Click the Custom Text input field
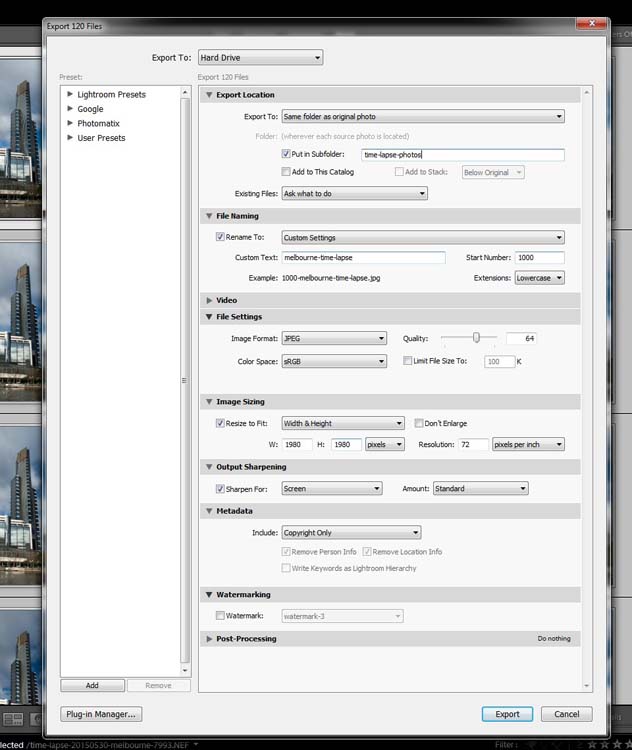This screenshot has width=632, height=750. [363, 258]
